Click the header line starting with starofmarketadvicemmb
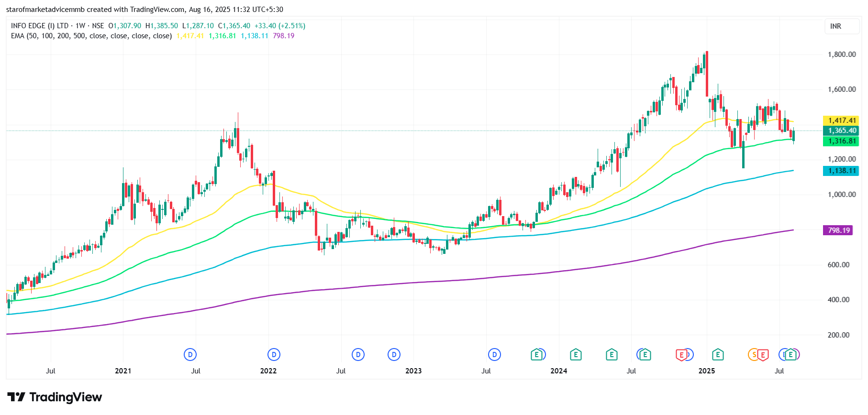Image resolution: width=868 pixels, height=415 pixels. click(x=145, y=10)
